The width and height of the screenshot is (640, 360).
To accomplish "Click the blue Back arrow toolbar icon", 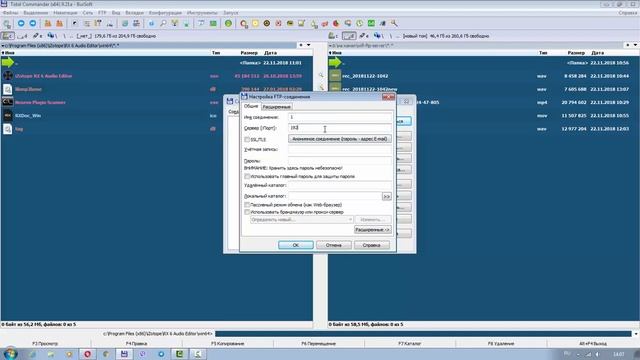I will pyautogui.click(x=21, y=24).
